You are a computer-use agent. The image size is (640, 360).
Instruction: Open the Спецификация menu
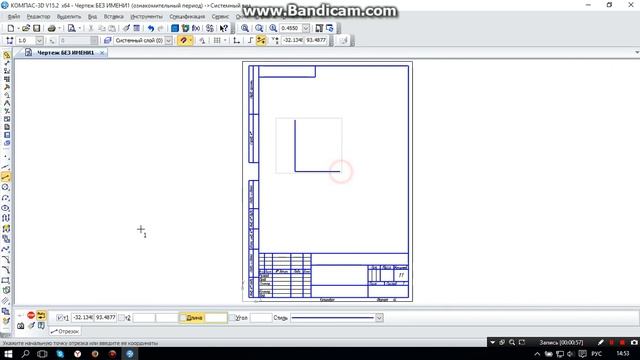click(187, 17)
